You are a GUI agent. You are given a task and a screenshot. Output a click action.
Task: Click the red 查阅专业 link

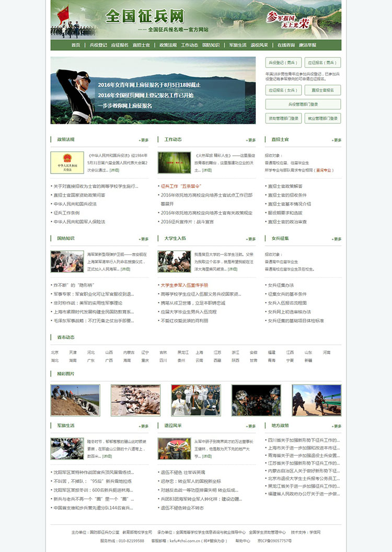coord(324,170)
